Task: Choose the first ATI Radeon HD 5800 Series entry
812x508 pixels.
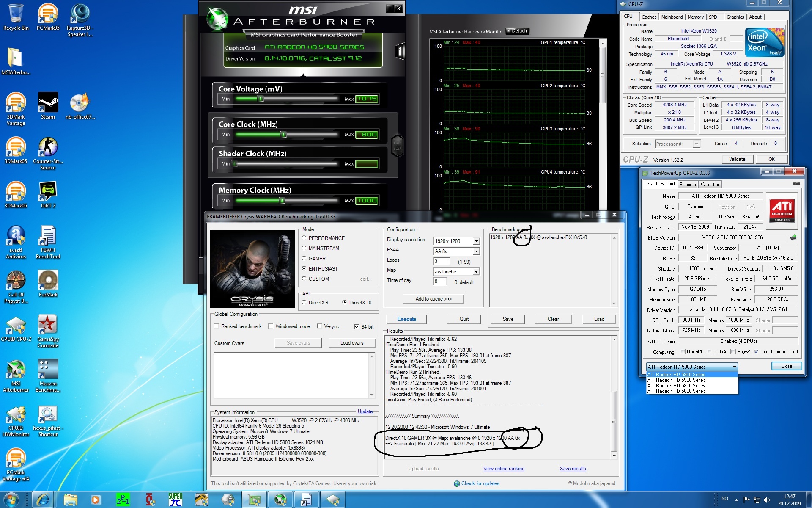Action: pos(692,386)
